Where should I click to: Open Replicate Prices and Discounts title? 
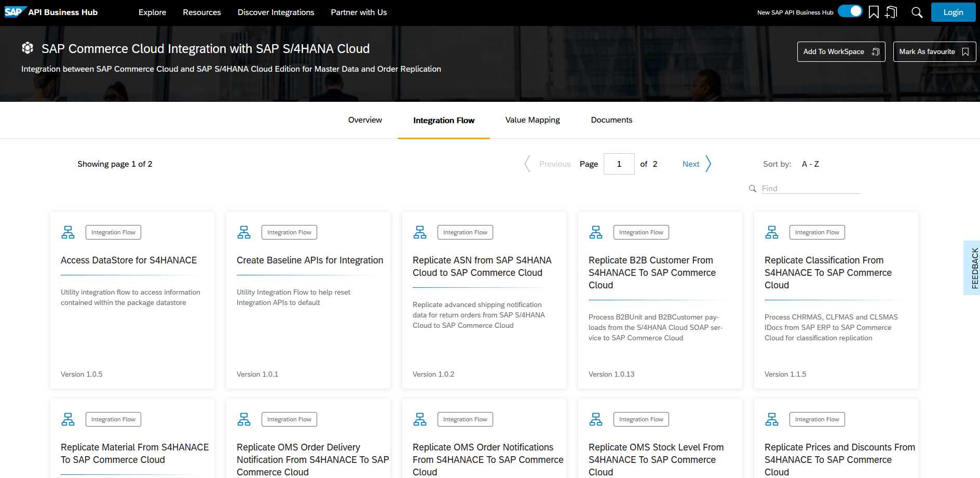[x=839, y=460]
